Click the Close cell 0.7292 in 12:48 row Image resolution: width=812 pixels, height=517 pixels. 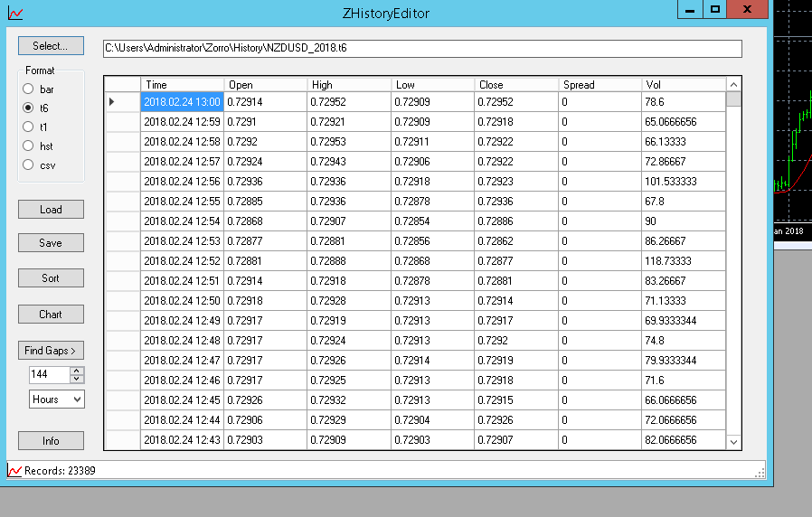click(x=516, y=341)
